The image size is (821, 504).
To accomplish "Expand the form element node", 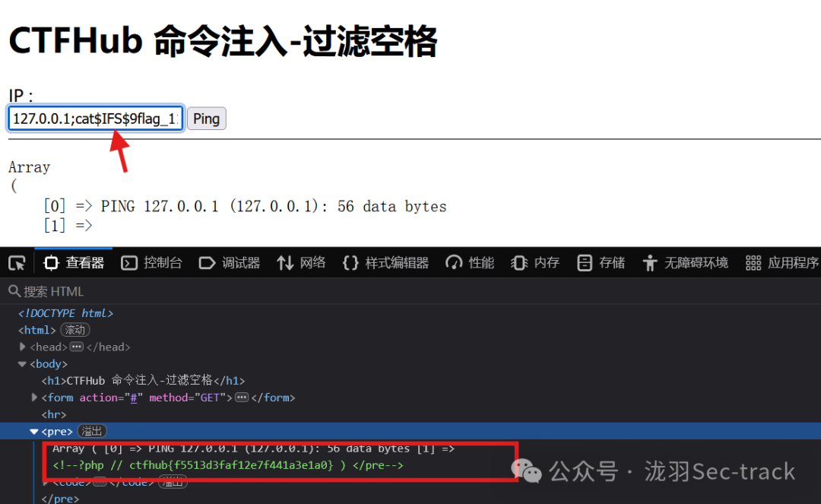I will (34, 398).
